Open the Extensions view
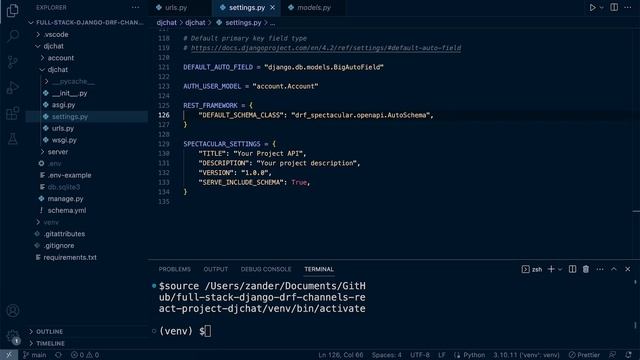640x360 pixels. point(13,113)
